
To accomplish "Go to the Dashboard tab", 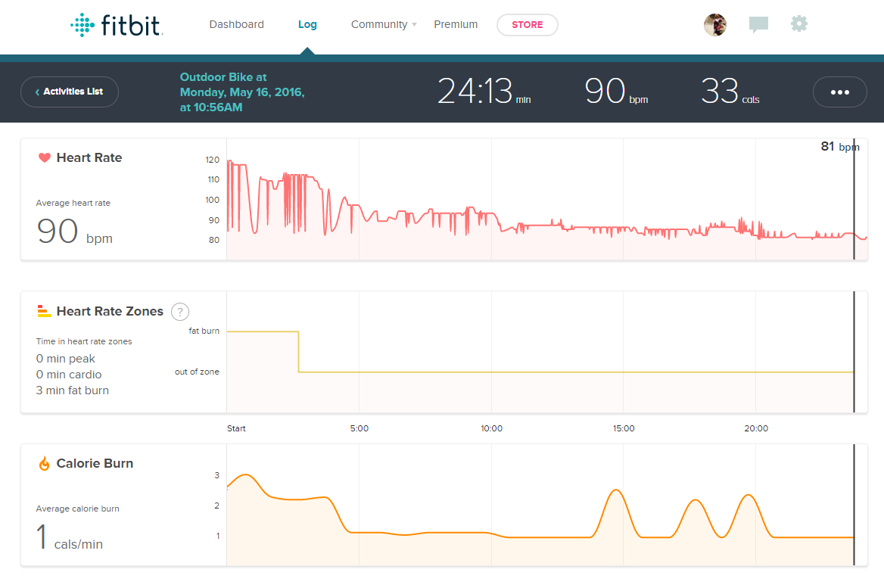I will 236,24.
